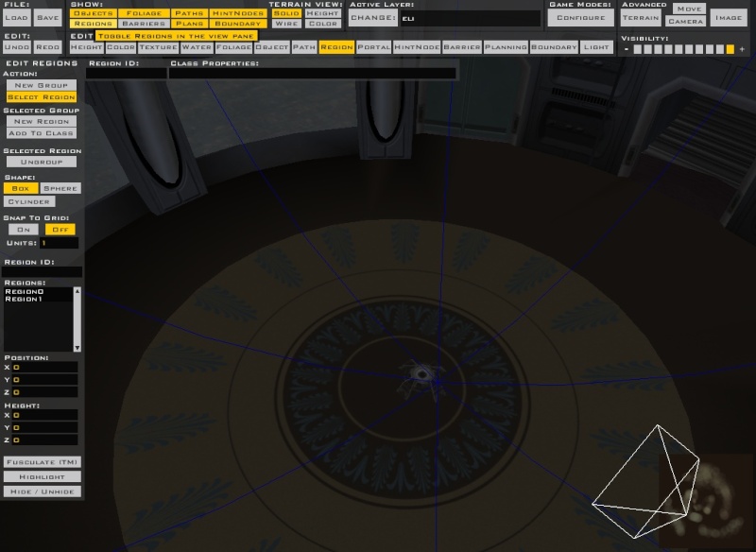Switch to Planning edit mode tab

(x=506, y=47)
